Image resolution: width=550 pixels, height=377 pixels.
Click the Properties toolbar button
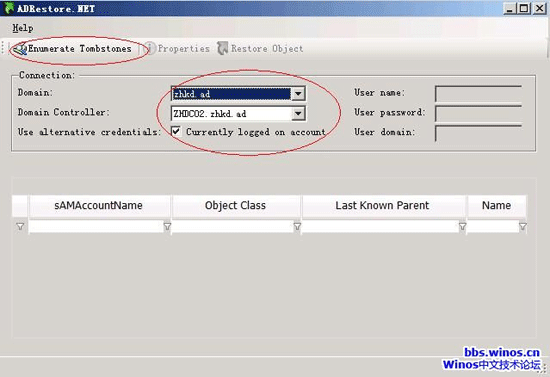point(177,49)
